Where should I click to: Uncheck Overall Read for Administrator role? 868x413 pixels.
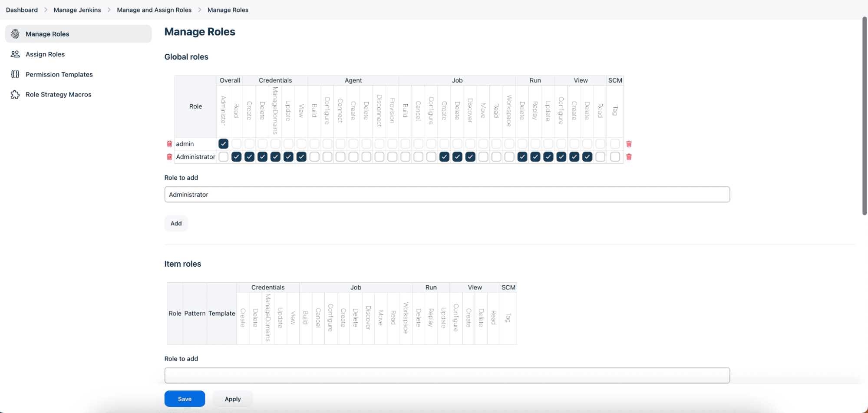(236, 157)
